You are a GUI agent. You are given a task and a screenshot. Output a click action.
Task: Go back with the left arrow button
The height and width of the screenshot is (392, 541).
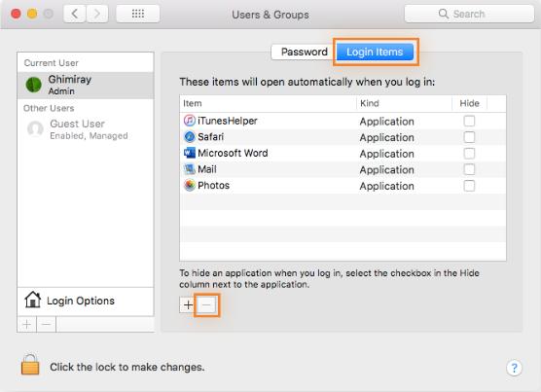point(75,14)
